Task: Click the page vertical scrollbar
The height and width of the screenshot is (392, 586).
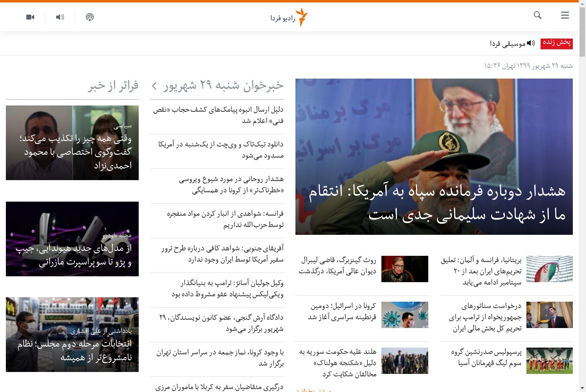Action: (x=582, y=196)
